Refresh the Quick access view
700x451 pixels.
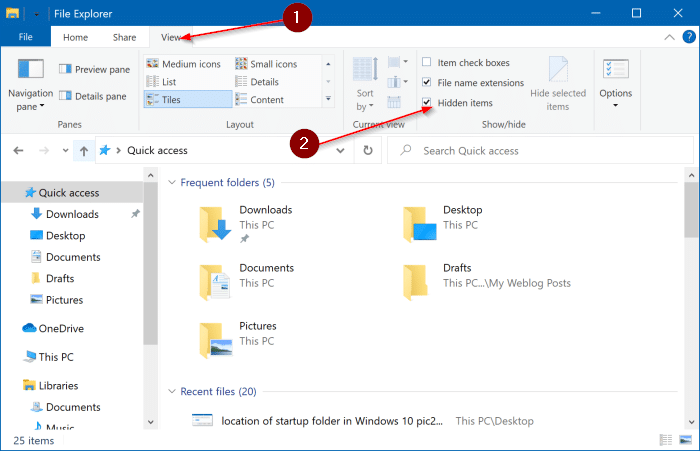(368, 150)
